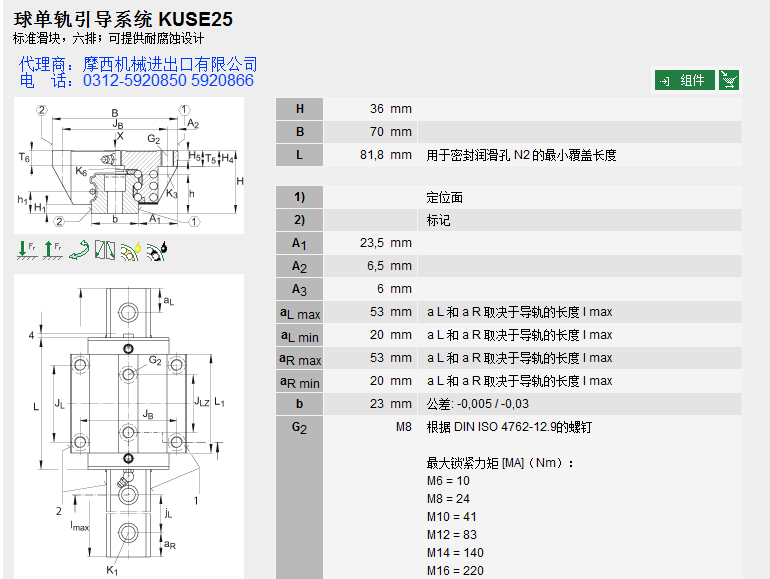The image size is (770, 579).
Task: Select the curved green moment load arrow icon
Action: point(78,251)
